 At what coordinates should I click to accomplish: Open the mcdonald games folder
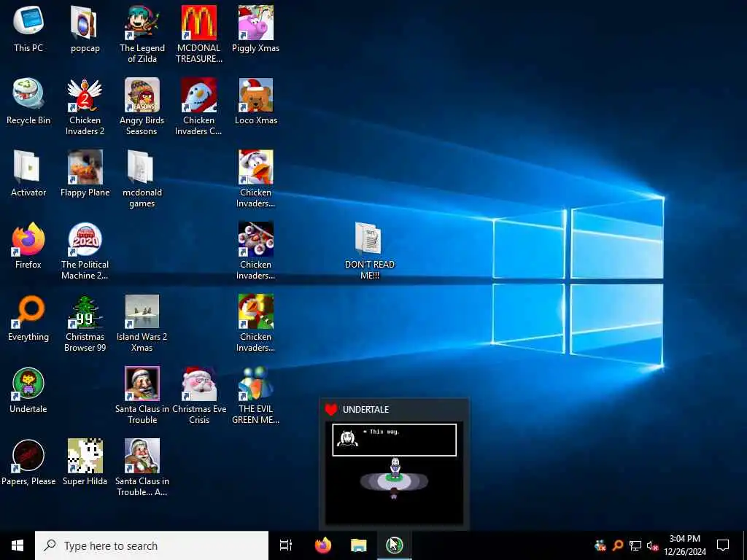pos(142,179)
